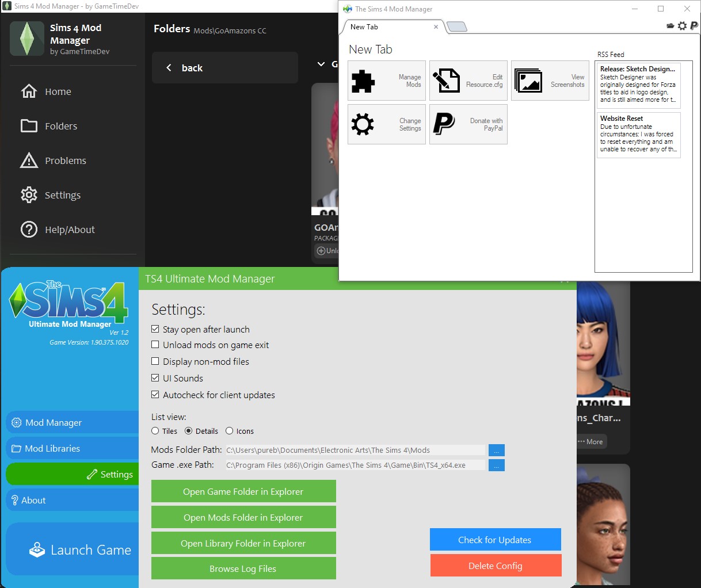The image size is (701, 588).
Task: Click the open folder icon beside the tab bar
Action: pos(670,26)
